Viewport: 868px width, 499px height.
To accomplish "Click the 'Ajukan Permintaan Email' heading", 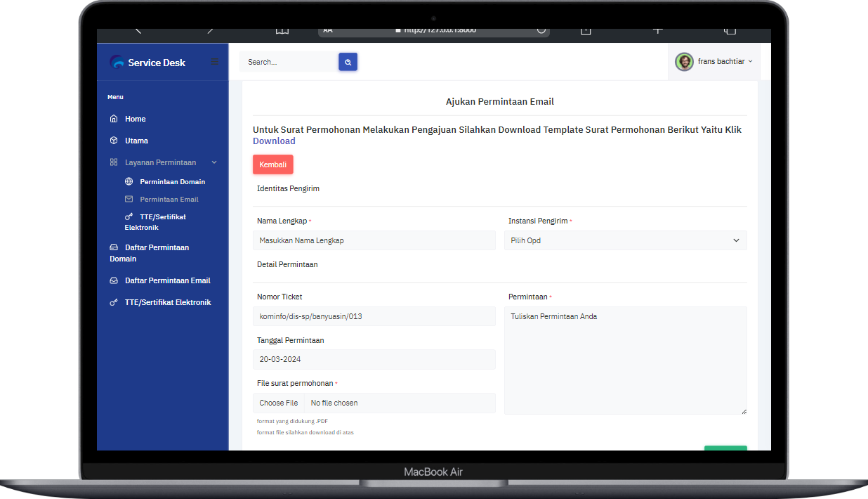I will point(500,102).
